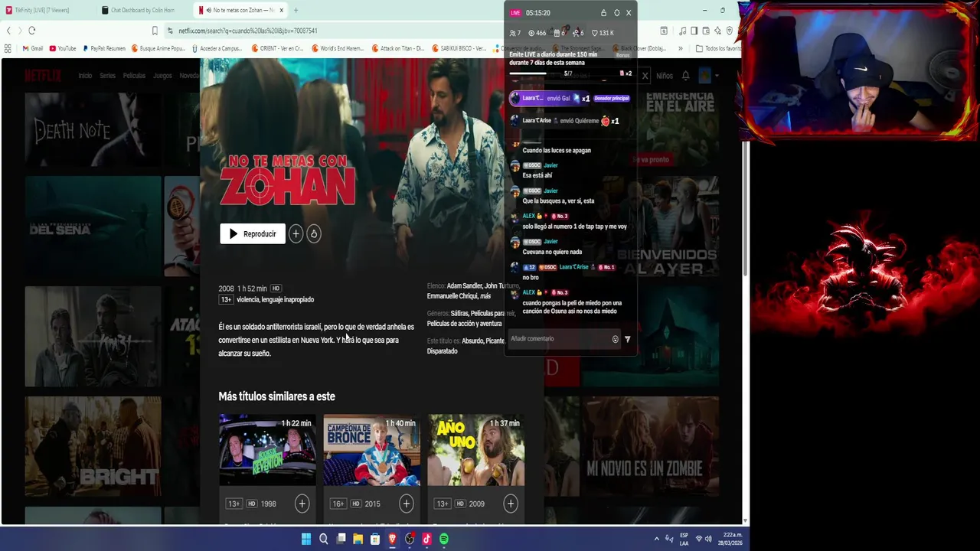Viewport: 980px width, 551px height.
Task: Add the 1998 similar title to list
Action: click(x=302, y=504)
